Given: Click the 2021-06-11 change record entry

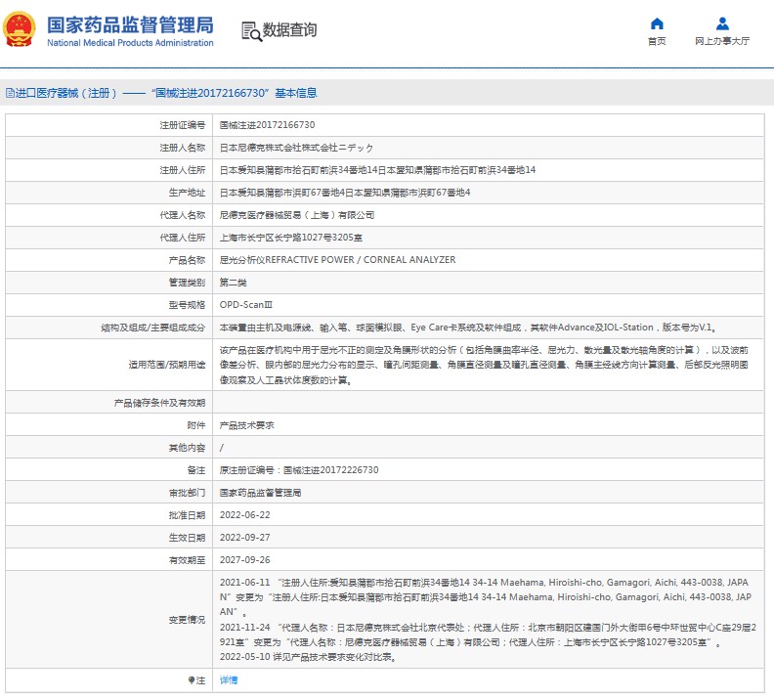Looking at the screenshot, I should (486, 597).
